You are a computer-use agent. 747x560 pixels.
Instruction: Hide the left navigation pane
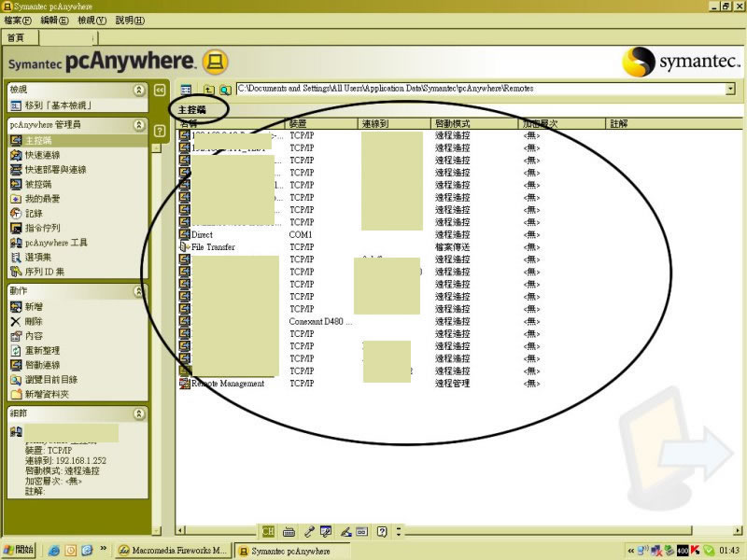pos(160,90)
